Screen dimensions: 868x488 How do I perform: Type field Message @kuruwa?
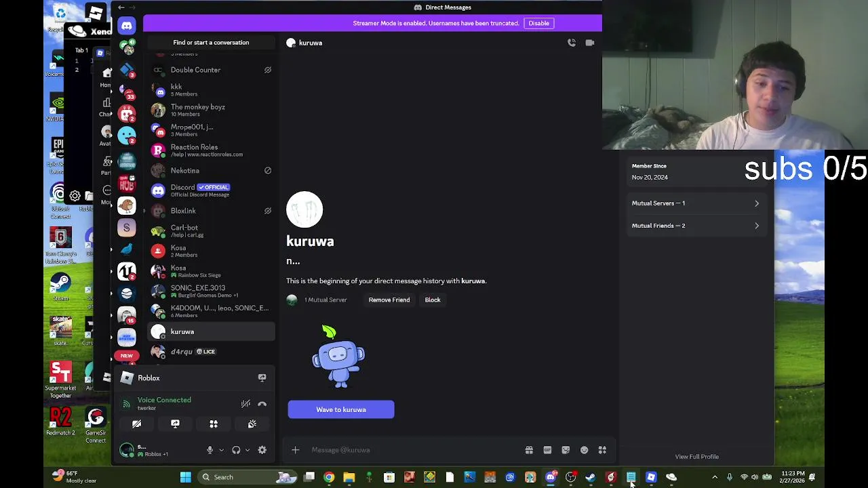click(414, 450)
